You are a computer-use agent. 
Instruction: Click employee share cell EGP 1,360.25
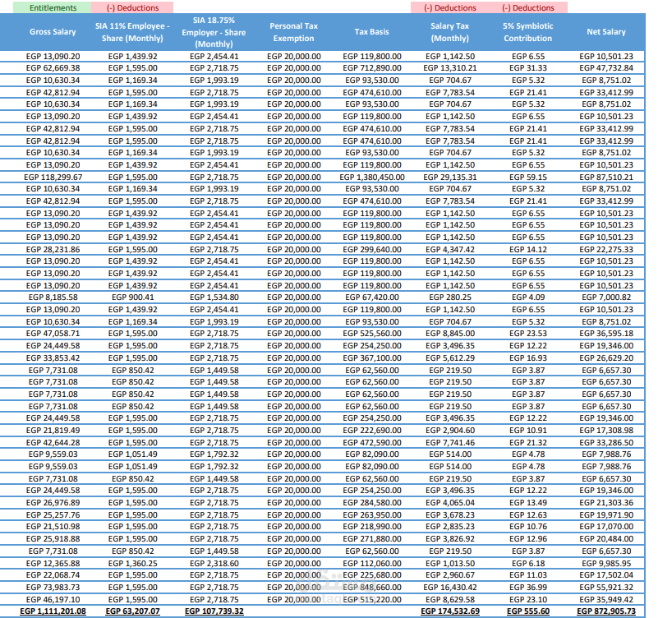(132, 564)
